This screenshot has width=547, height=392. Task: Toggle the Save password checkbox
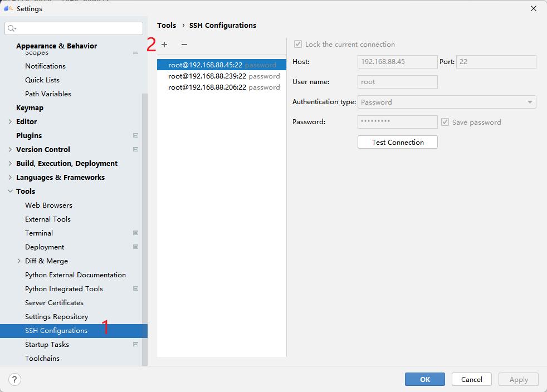click(445, 122)
